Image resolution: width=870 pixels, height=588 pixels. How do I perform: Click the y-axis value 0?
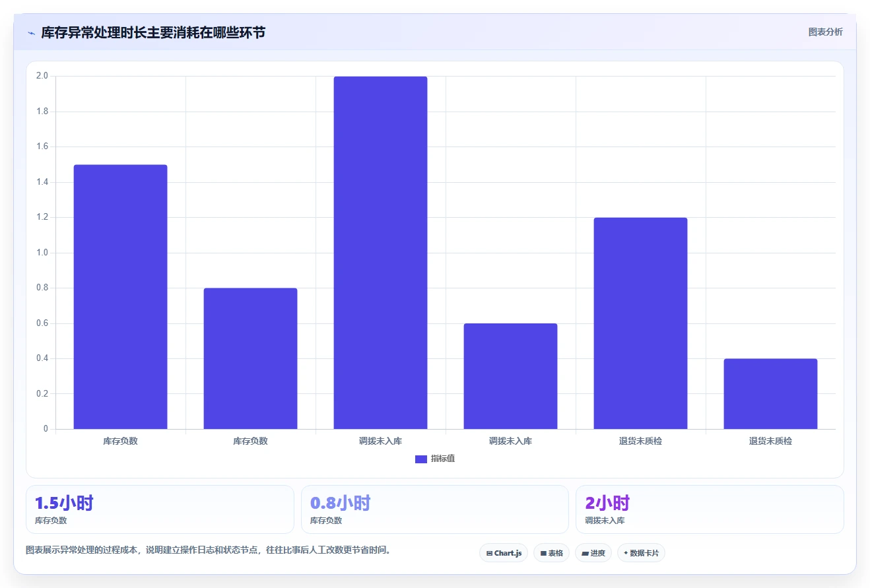click(46, 429)
